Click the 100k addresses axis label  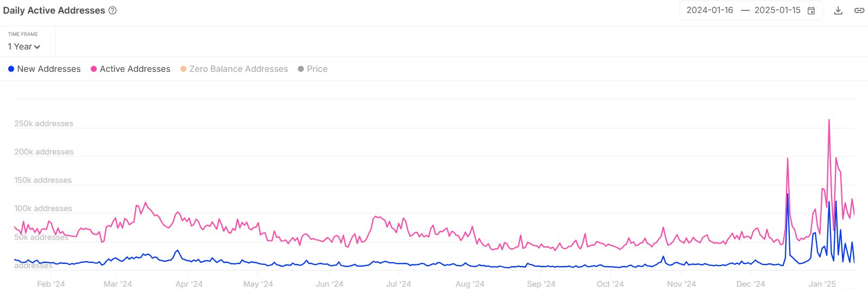[43, 208]
